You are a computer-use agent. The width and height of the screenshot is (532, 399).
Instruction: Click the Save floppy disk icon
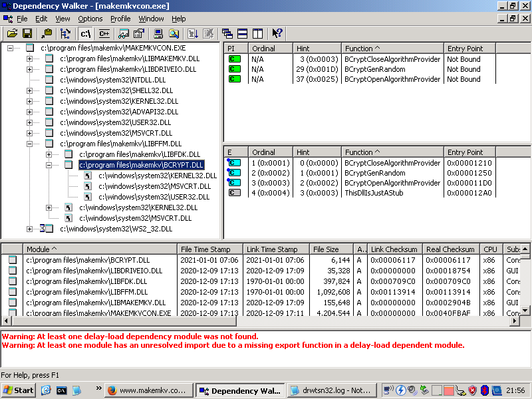[27, 34]
